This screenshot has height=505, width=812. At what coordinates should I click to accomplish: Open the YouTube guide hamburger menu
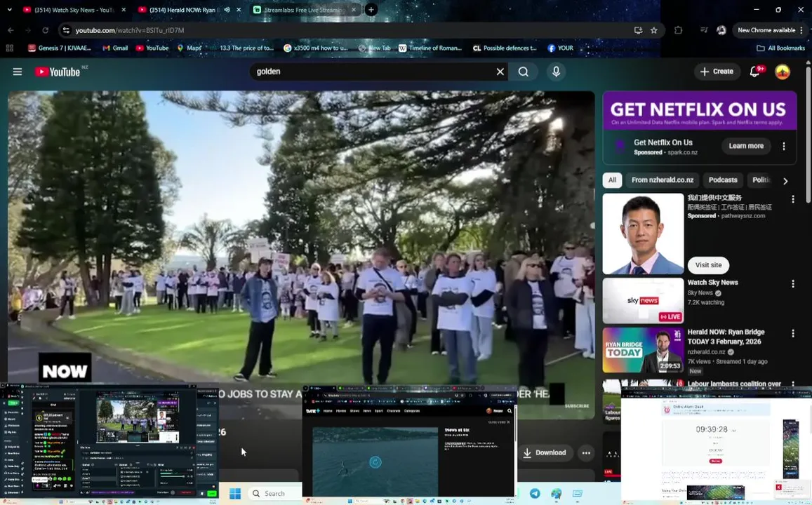17,72
